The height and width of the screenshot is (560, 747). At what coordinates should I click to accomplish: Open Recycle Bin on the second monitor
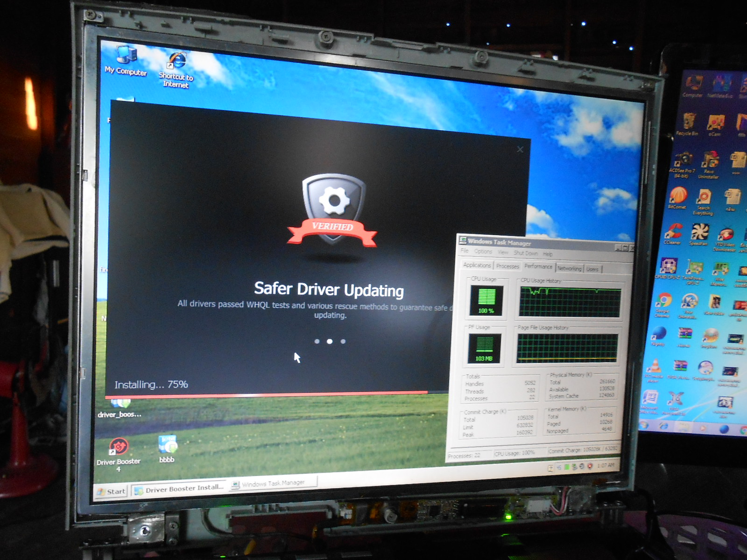click(687, 124)
